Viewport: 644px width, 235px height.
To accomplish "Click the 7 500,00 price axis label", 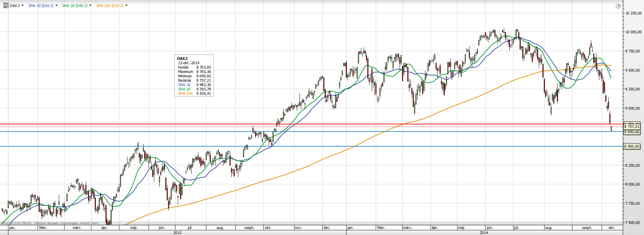I will coord(633,223).
